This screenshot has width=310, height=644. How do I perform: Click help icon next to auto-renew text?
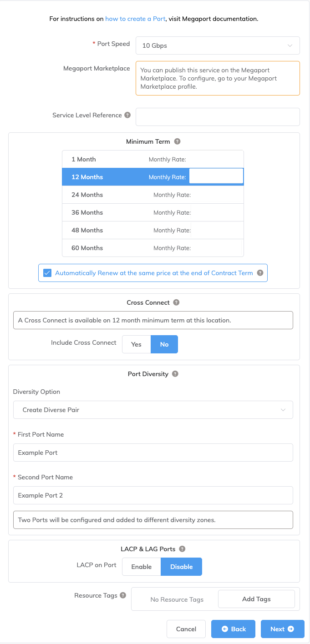click(x=260, y=273)
